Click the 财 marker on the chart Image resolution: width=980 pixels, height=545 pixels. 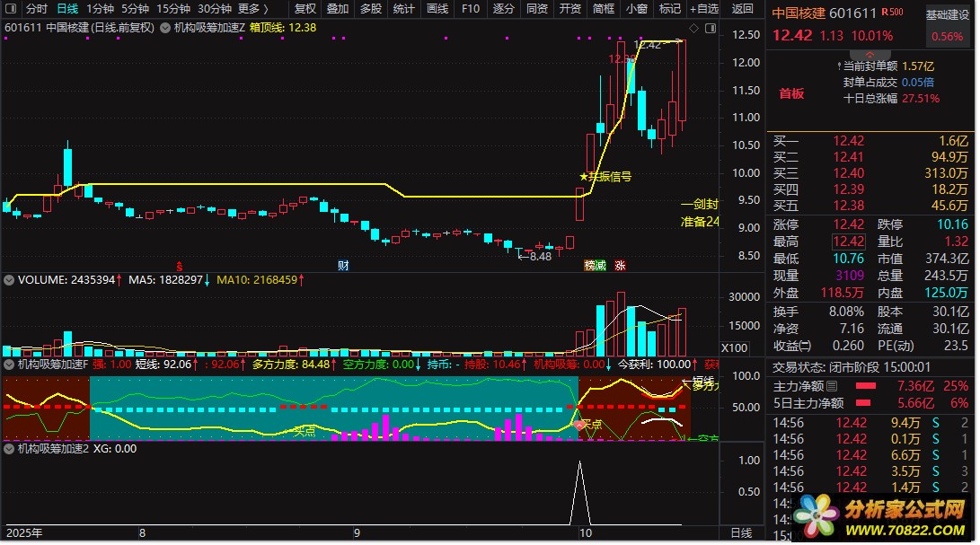click(343, 266)
